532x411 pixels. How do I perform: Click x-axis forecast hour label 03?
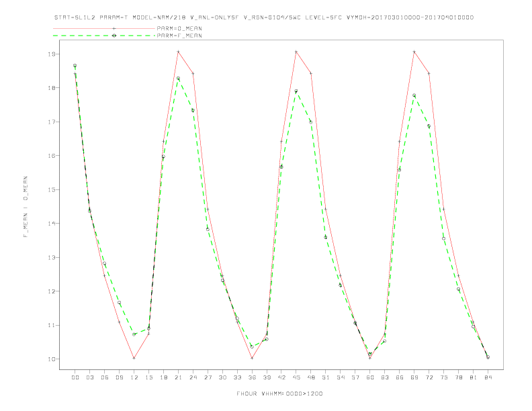(89, 377)
